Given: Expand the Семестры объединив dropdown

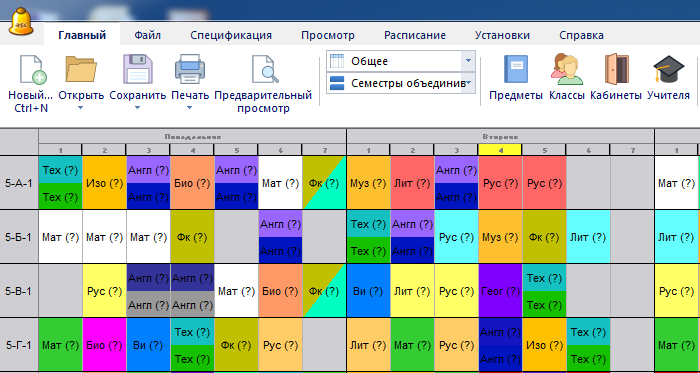Looking at the screenshot, I should pos(468,83).
